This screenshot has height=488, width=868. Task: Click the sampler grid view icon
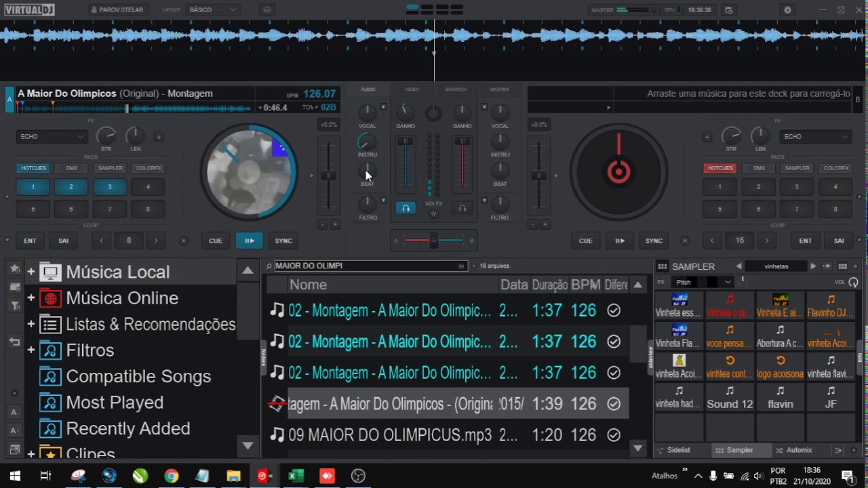coord(842,266)
